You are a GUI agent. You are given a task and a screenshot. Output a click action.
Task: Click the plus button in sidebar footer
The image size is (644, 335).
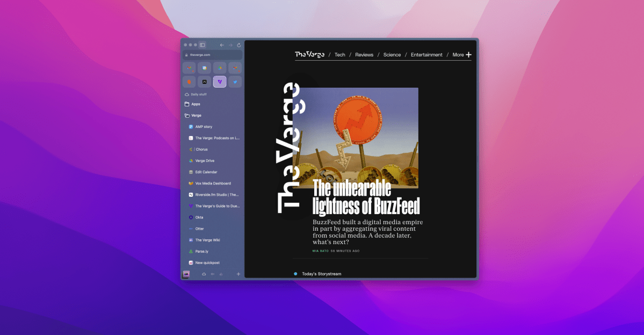[x=238, y=274]
